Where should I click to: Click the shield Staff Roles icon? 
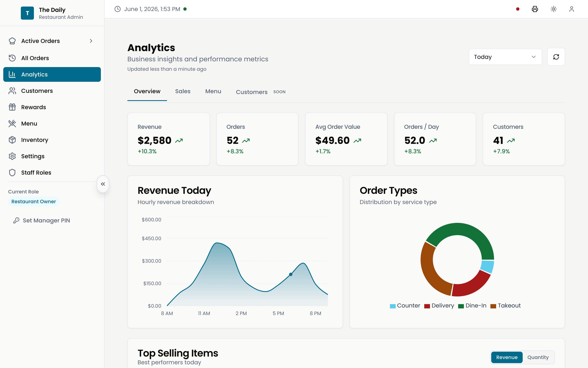(12, 173)
